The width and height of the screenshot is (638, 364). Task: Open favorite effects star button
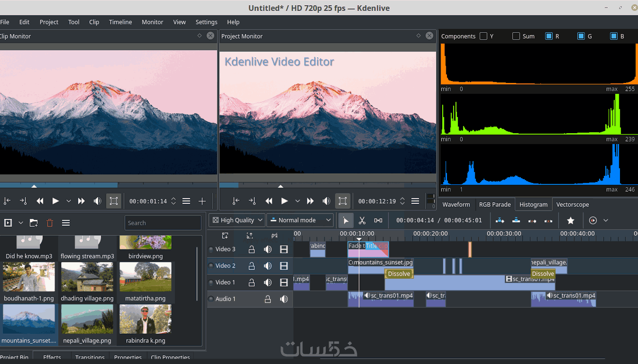(570, 220)
